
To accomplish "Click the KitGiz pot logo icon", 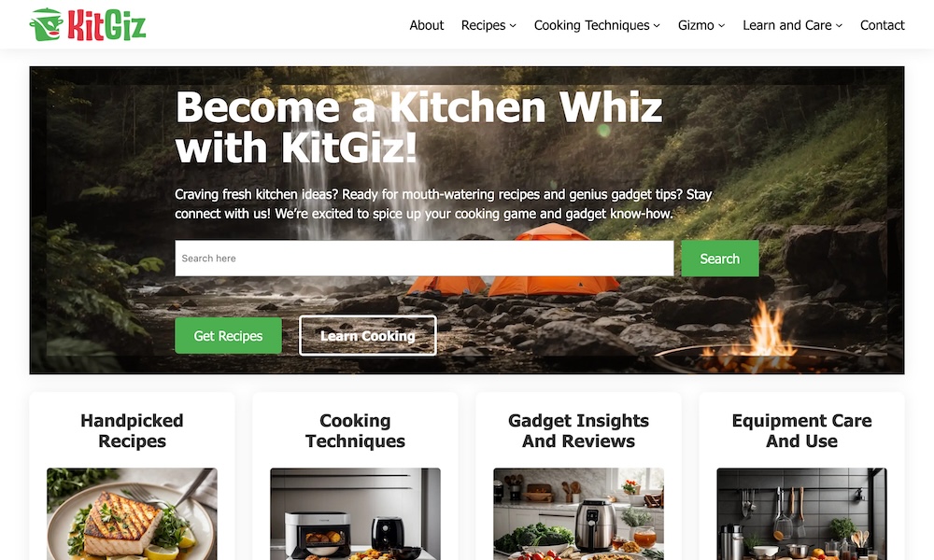I will pyautogui.click(x=47, y=24).
